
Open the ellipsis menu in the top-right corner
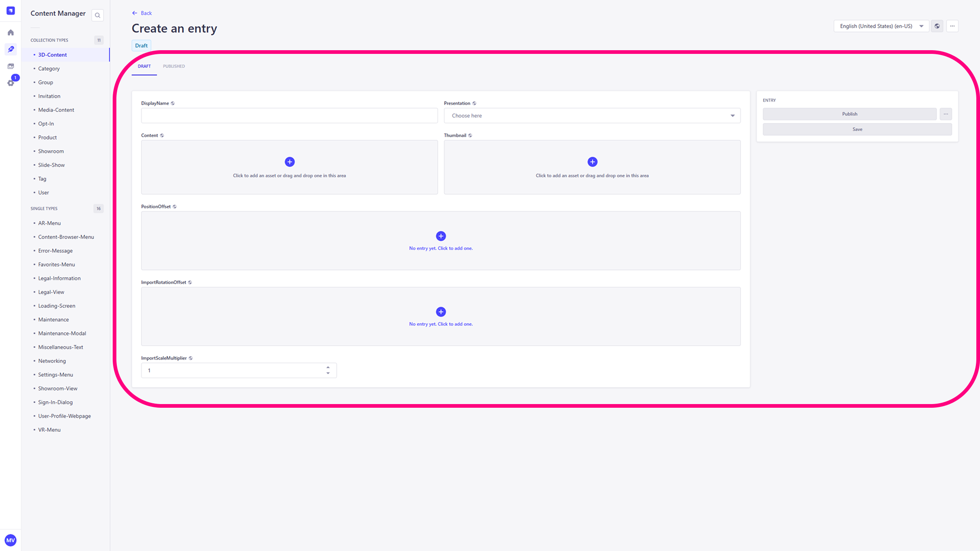point(952,26)
